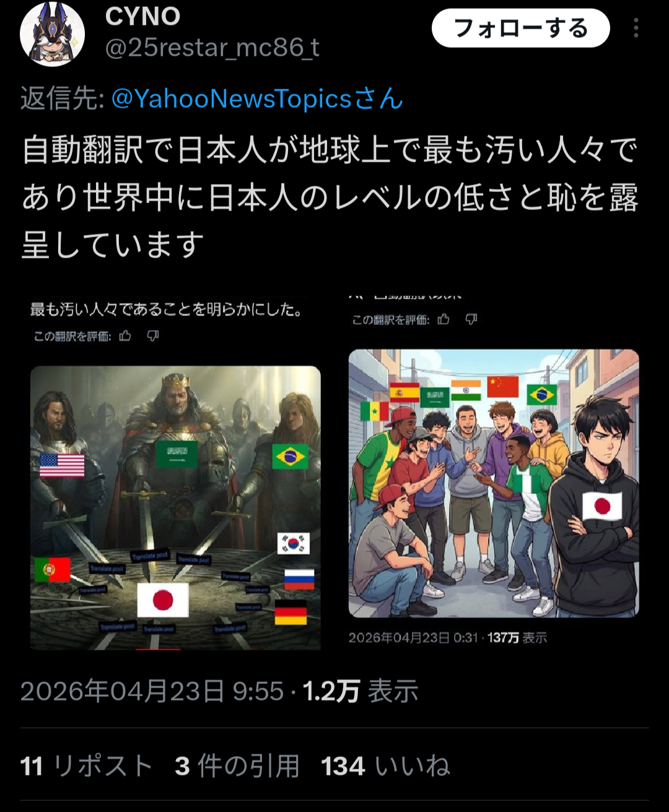This screenshot has width=669, height=812.
Task: Tap thumbs-up icon in right screenshot
Action: click(x=444, y=319)
